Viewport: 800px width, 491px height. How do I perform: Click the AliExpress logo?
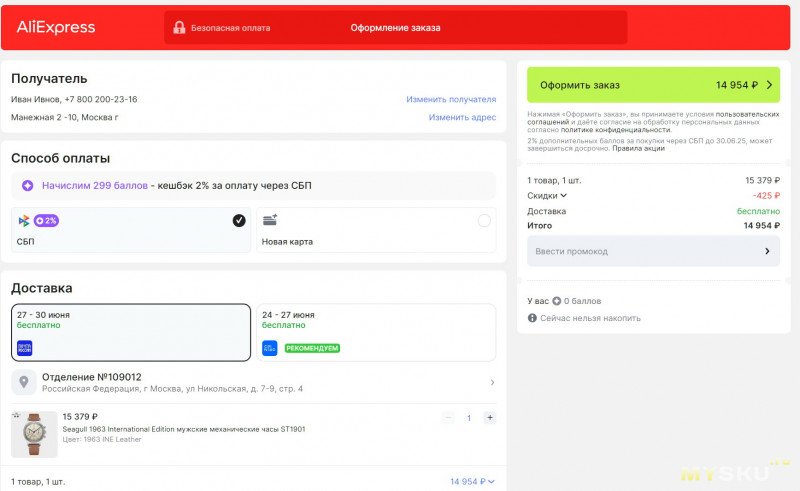56,27
